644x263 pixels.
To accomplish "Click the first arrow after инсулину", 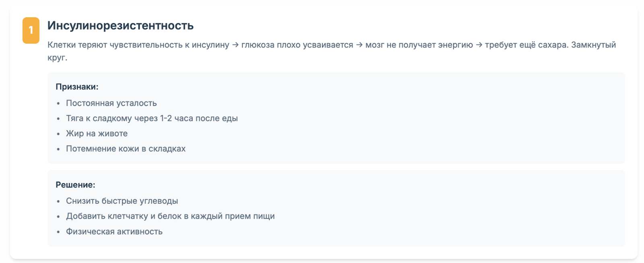I will pyautogui.click(x=235, y=45).
